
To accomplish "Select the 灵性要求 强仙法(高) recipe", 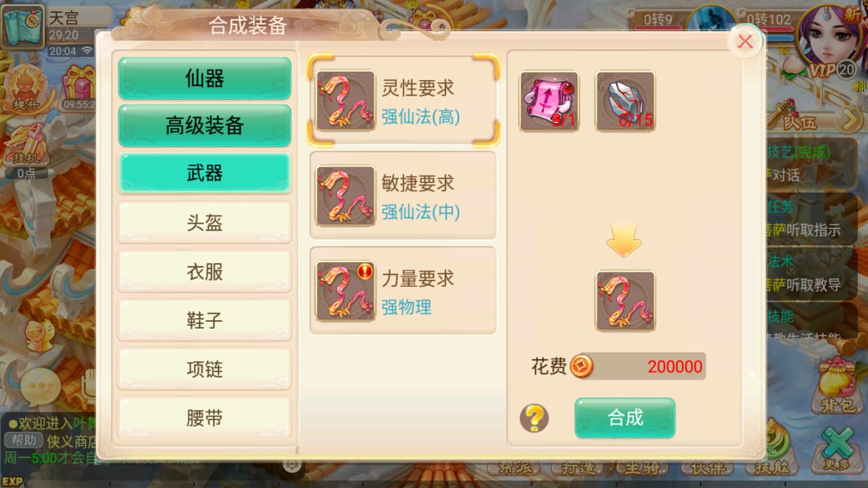I will tap(403, 100).
